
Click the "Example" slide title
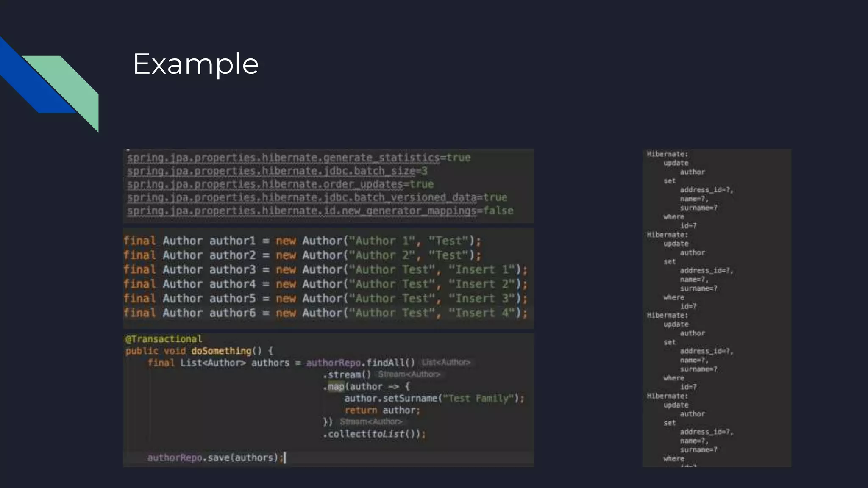[x=195, y=64]
